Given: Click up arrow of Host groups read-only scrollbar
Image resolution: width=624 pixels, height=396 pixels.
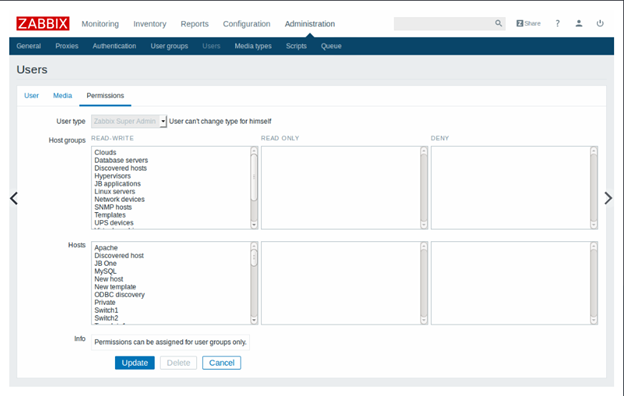Looking at the screenshot, I should pyautogui.click(x=424, y=150).
